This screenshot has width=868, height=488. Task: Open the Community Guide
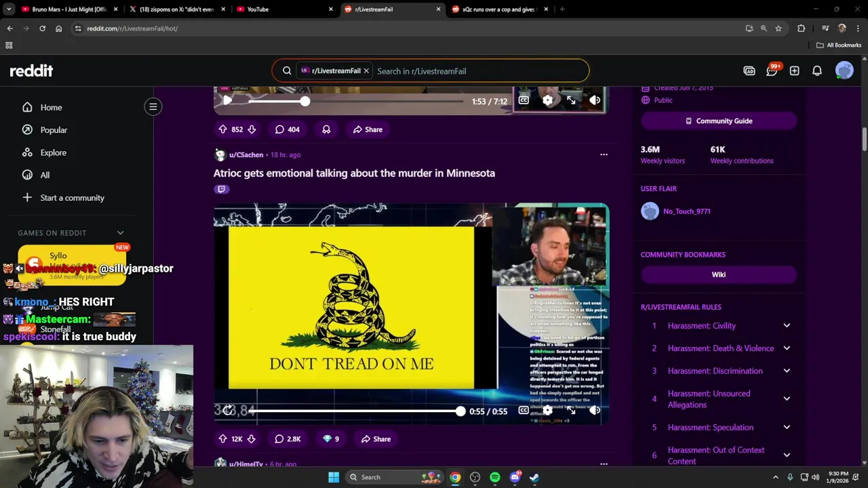click(x=719, y=121)
